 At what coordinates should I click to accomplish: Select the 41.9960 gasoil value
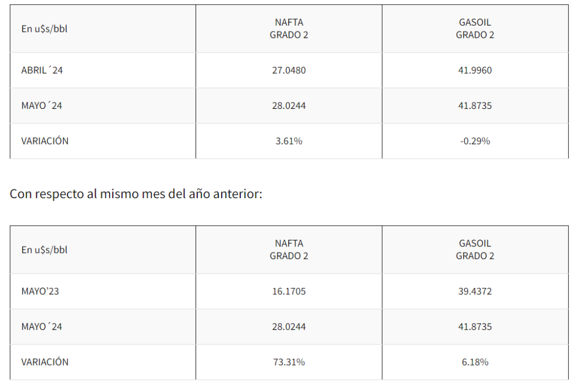(475, 70)
